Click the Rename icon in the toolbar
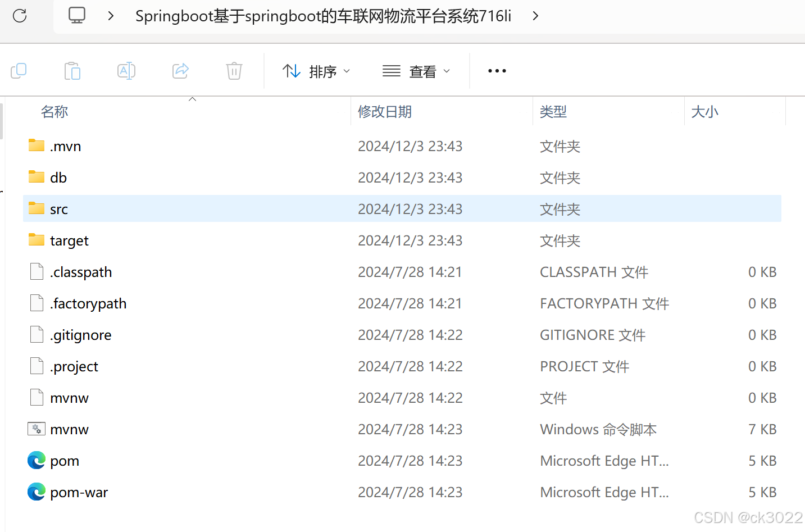This screenshot has height=532, width=805. click(126, 70)
